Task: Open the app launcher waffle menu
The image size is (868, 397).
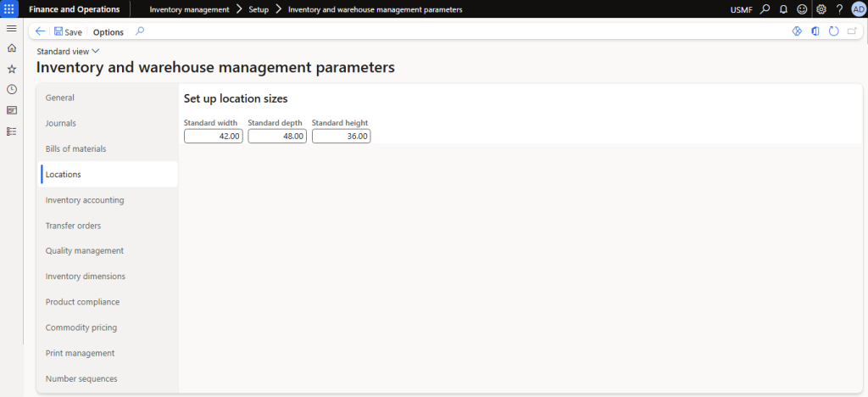Action: (11, 9)
